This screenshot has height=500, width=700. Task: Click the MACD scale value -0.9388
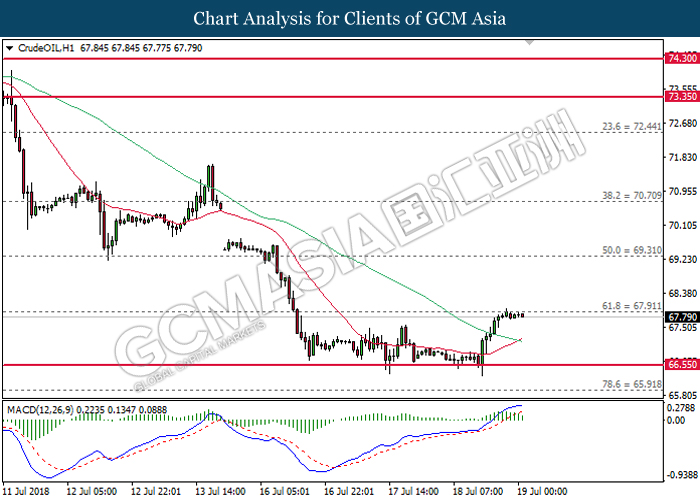681,475
